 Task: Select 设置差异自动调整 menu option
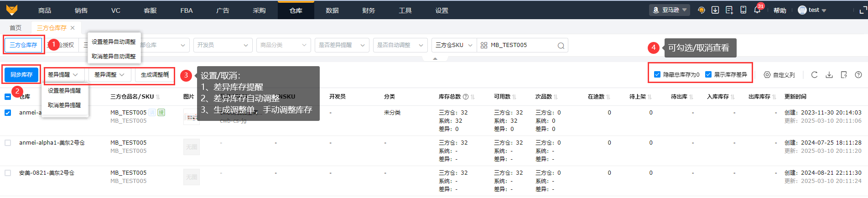114,42
